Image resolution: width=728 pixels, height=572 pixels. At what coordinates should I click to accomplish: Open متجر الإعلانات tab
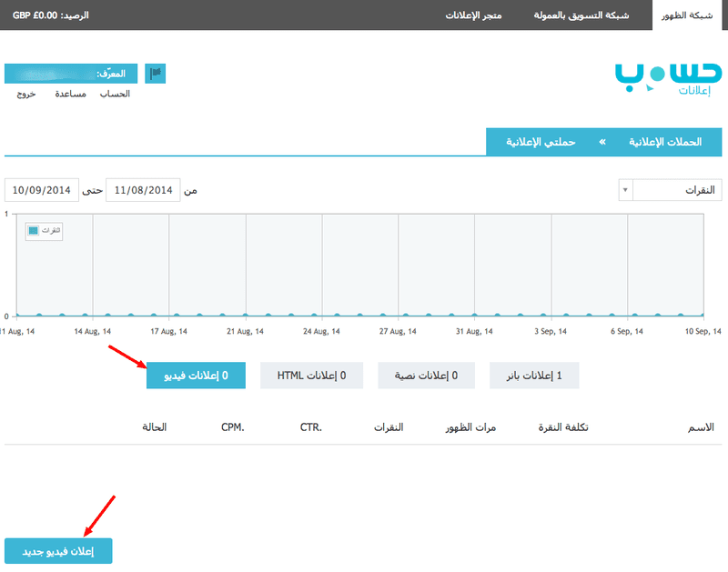coord(473,15)
